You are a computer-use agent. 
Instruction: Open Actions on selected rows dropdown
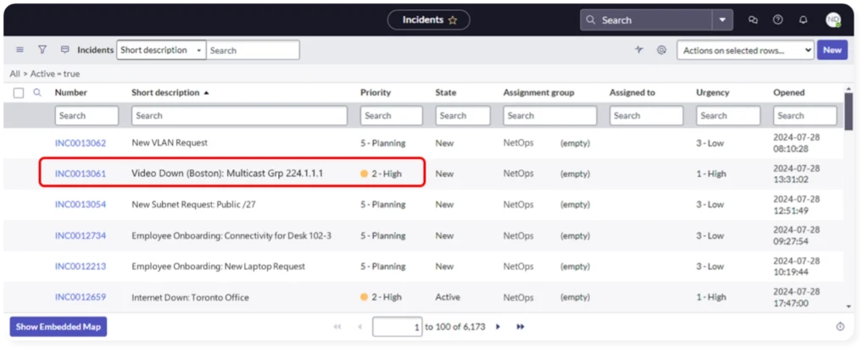pyautogui.click(x=744, y=50)
